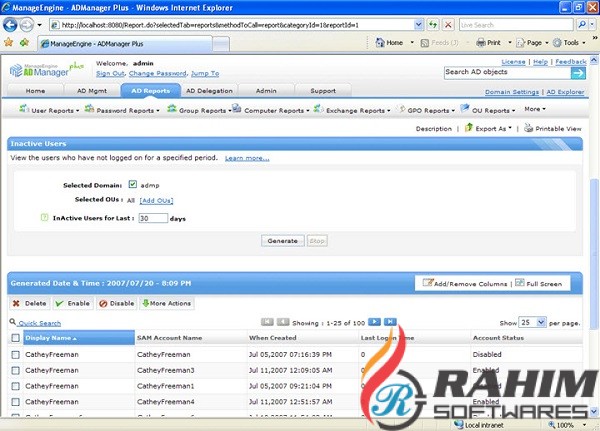Go back with the browser Back arrow
The image size is (600, 431).
[10, 25]
